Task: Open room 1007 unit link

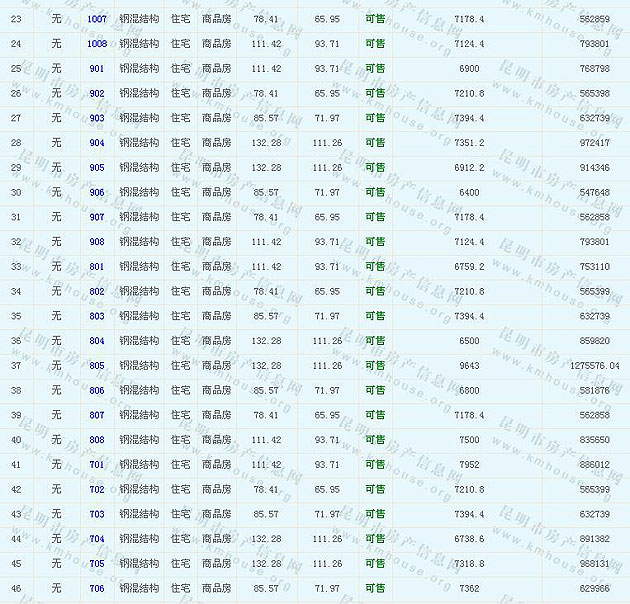Action: click(97, 19)
